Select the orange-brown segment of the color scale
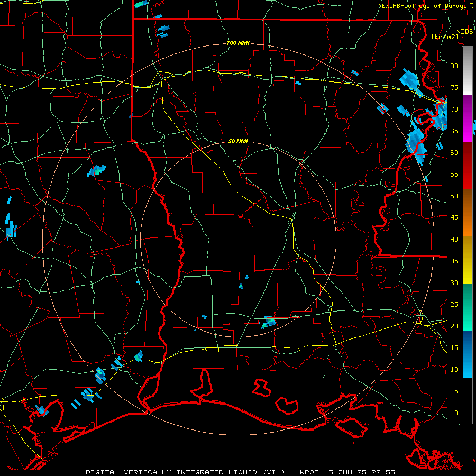This screenshot has width=476, height=476. [467, 213]
